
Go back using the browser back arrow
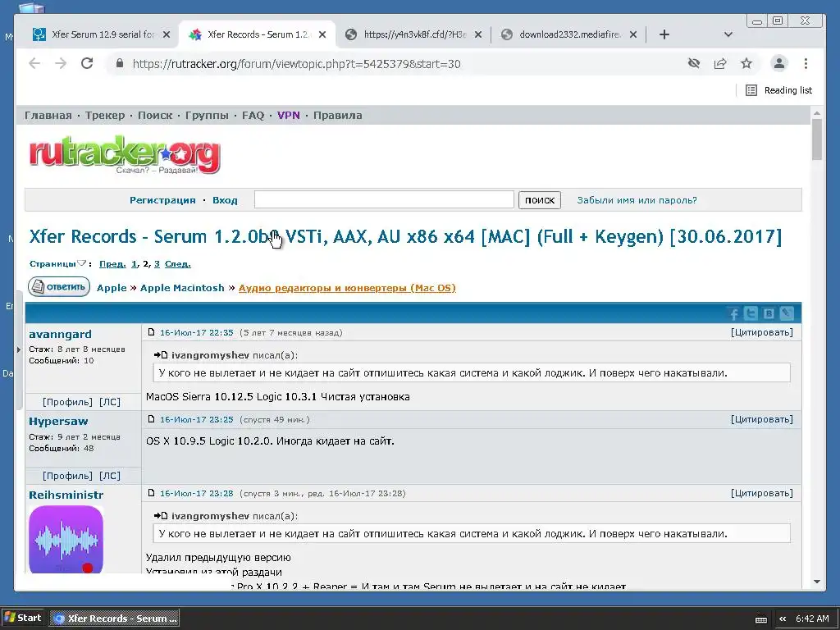pyautogui.click(x=34, y=64)
